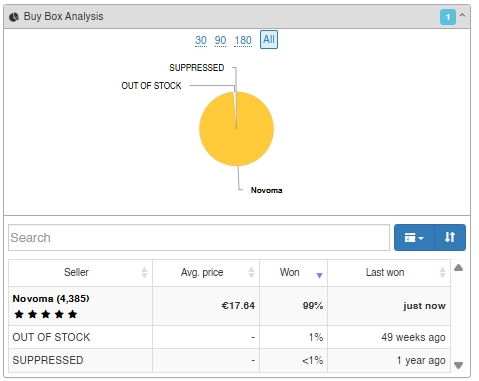Click Novoma's five-star rating
The height and width of the screenshot is (381, 479).
[x=46, y=314]
